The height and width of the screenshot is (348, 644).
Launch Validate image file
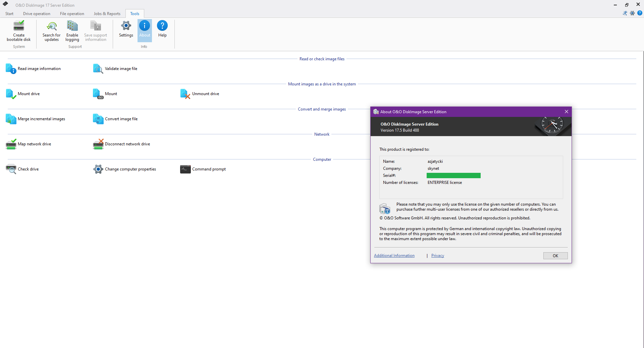coord(115,69)
